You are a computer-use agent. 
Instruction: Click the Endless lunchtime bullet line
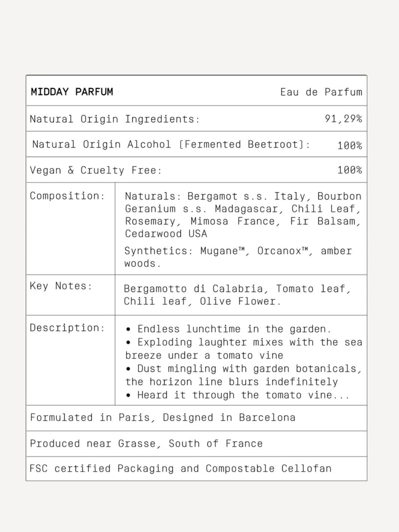[229, 329]
